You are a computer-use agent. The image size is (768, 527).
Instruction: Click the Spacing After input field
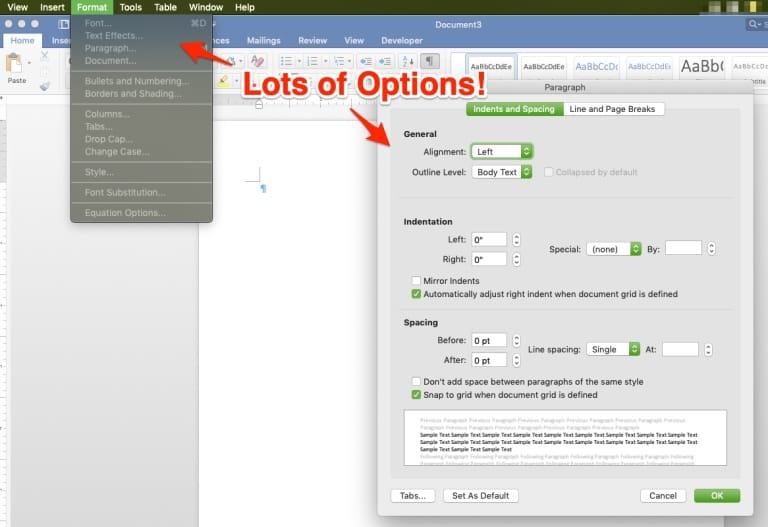[x=489, y=360]
